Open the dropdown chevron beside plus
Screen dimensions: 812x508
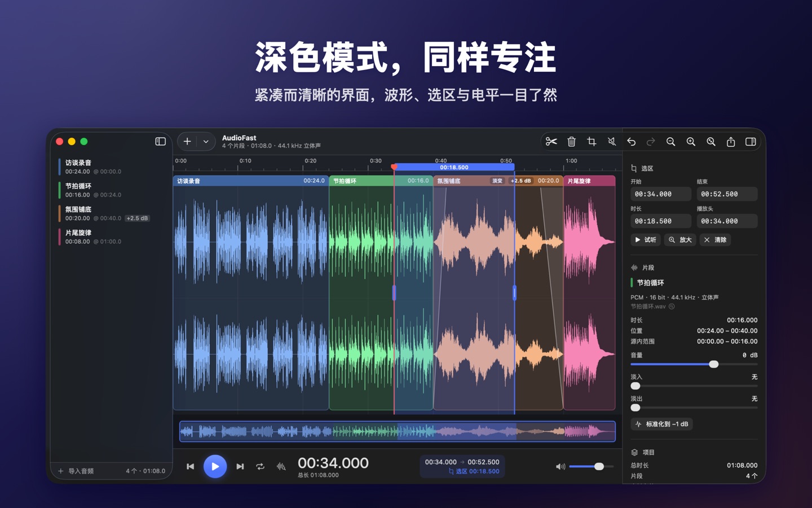click(206, 142)
